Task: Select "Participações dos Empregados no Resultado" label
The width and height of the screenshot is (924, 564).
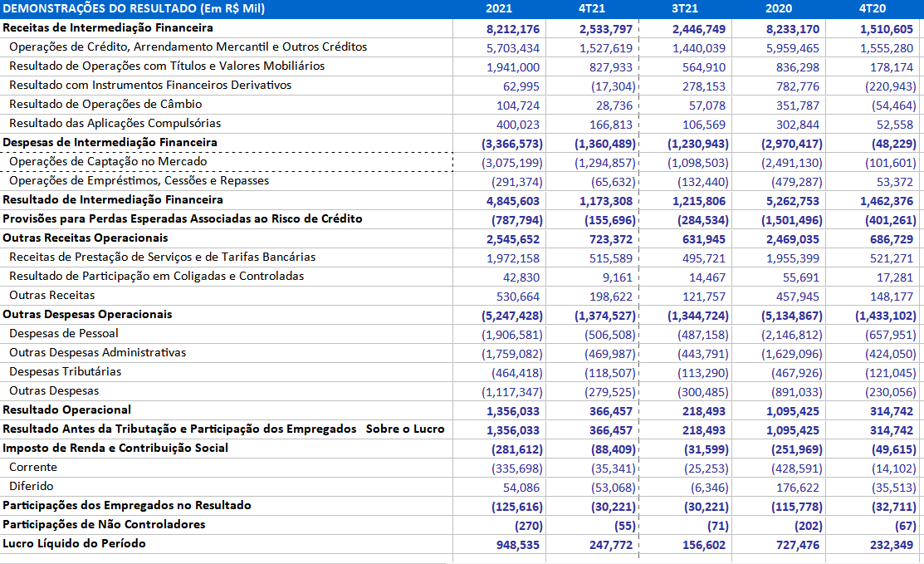Action: (x=127, y=505)
